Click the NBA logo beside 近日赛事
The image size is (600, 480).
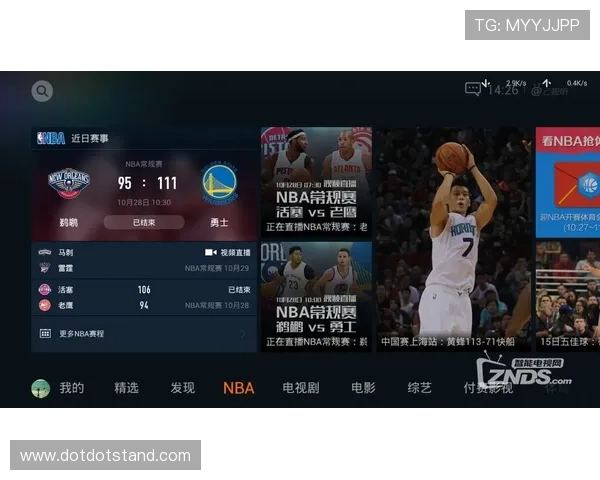[51, 138]
